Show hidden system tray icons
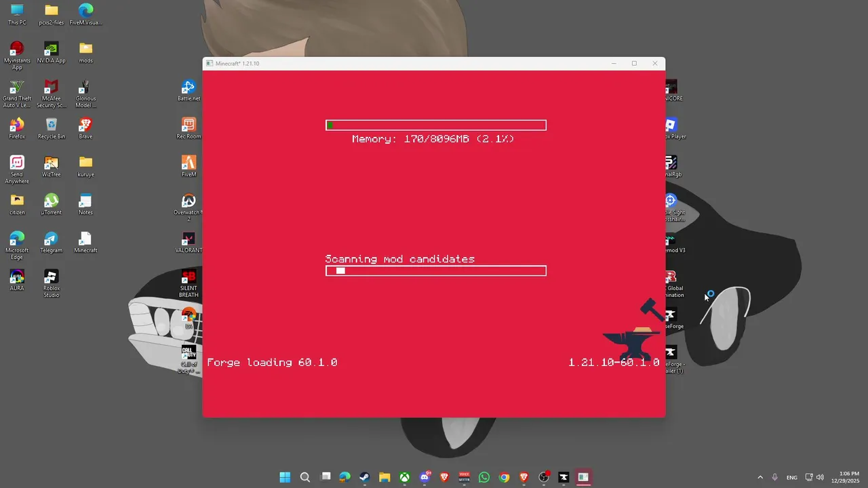Screen dimensions: 868x488 [760, 477]
